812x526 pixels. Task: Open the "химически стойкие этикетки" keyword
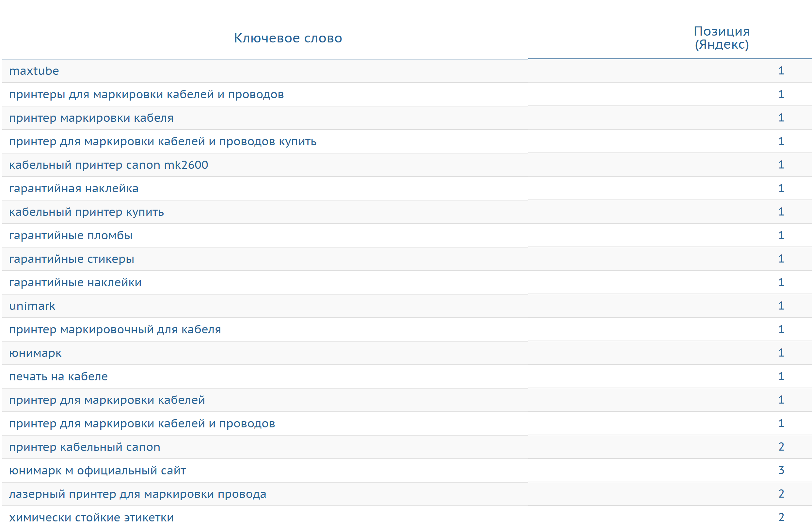point(91,518)
